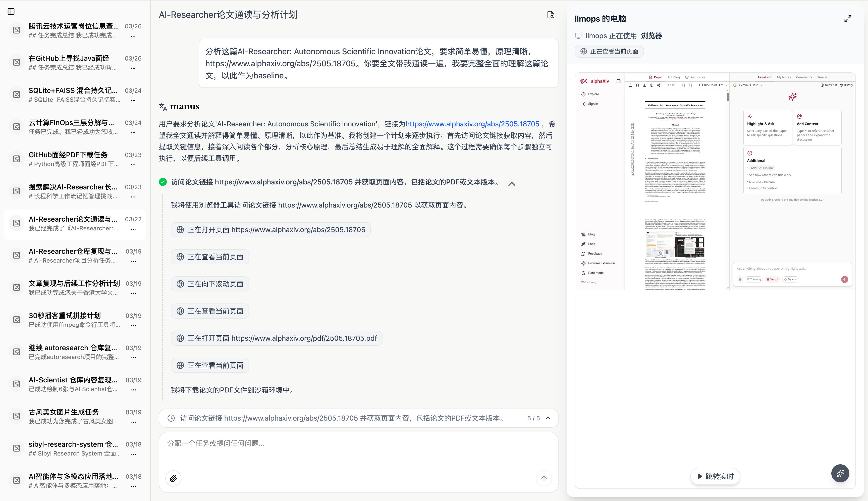Screen dimensions: 868x501
Task: Click task icon beside 文章复现与后续工作分析计划
Action: (17, 288)
